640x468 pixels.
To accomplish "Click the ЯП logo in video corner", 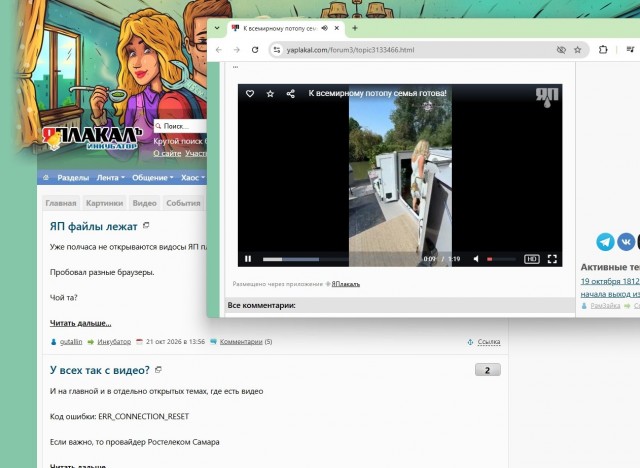I will (x=547, y=97).
